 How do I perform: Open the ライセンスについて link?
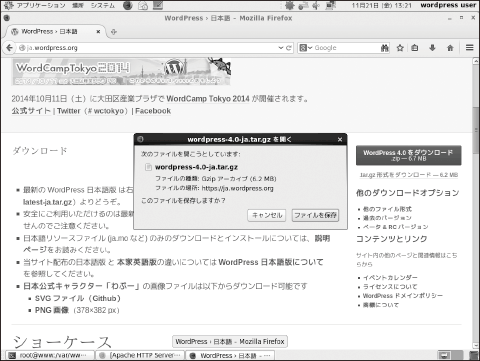(x=390, y=286)
